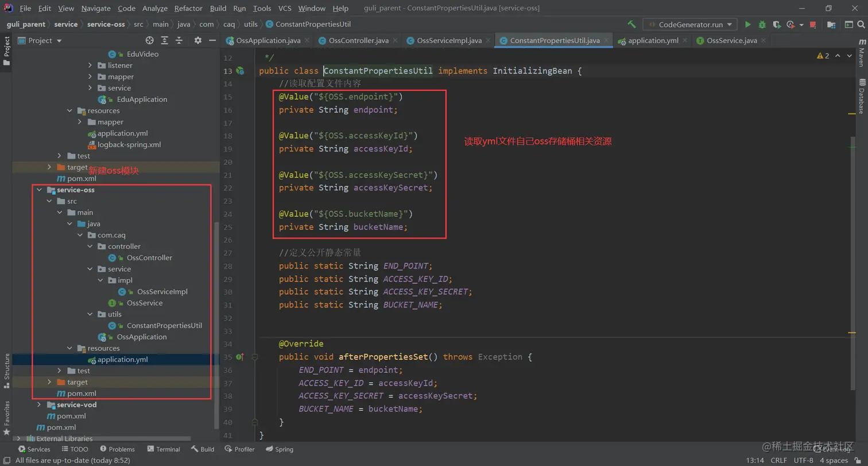Jump to previous highlighted error arrow
This screenshot has width=868, height=466.
pyautogui.click(x=838, y=56)
